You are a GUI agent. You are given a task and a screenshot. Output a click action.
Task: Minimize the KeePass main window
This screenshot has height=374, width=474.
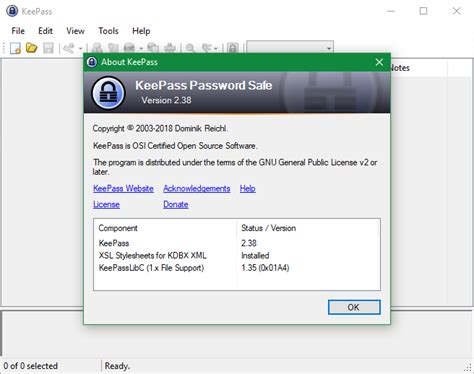pyautogui.click(x=391, y=11)
